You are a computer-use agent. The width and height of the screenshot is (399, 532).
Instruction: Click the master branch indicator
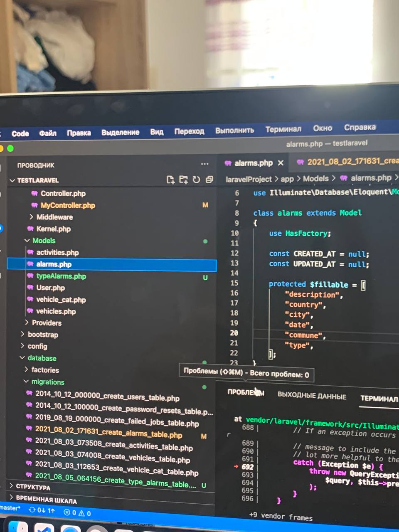pos(10,508)
